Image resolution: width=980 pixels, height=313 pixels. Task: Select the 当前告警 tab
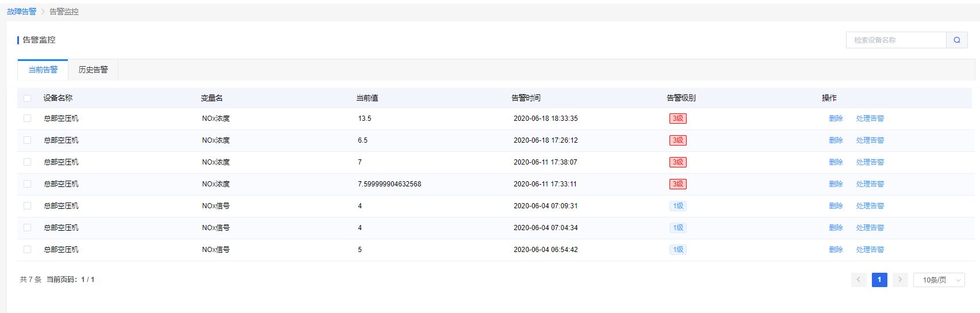pos(43,70)
